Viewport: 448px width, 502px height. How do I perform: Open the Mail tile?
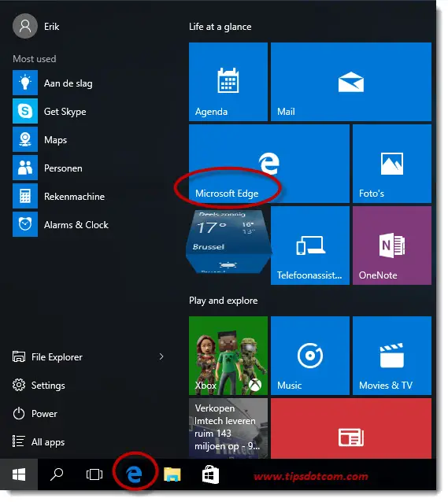(x=351, y=82)
